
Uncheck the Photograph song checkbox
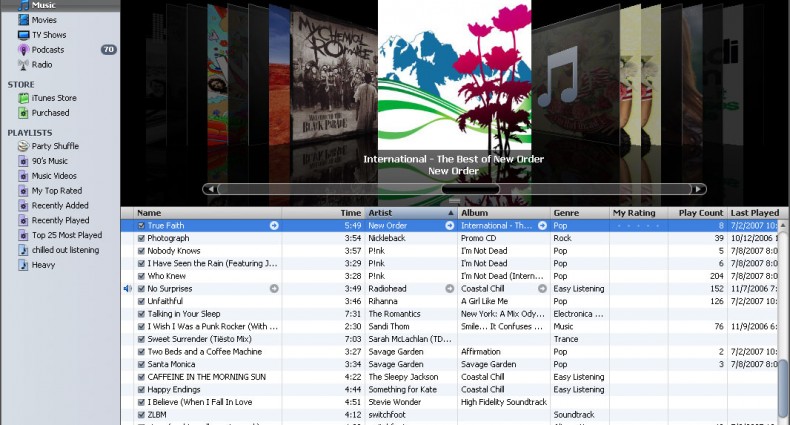pyautogui.click(x=141, y=238)
